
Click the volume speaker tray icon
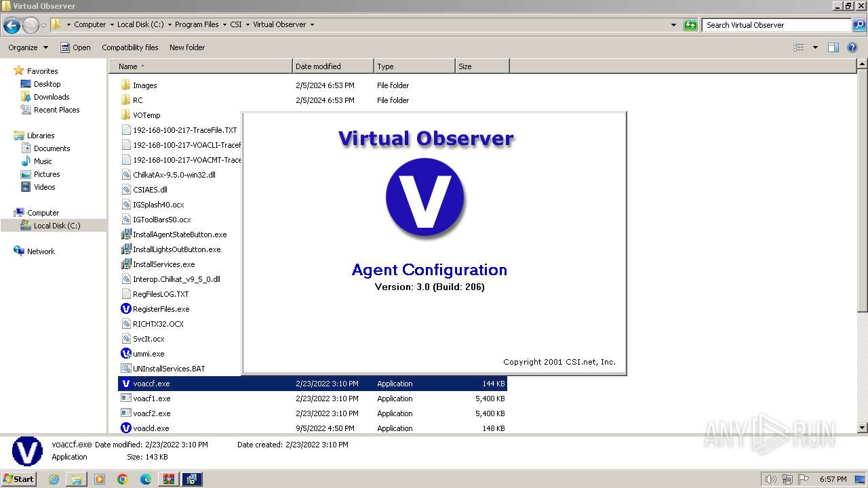coord(770,479)
